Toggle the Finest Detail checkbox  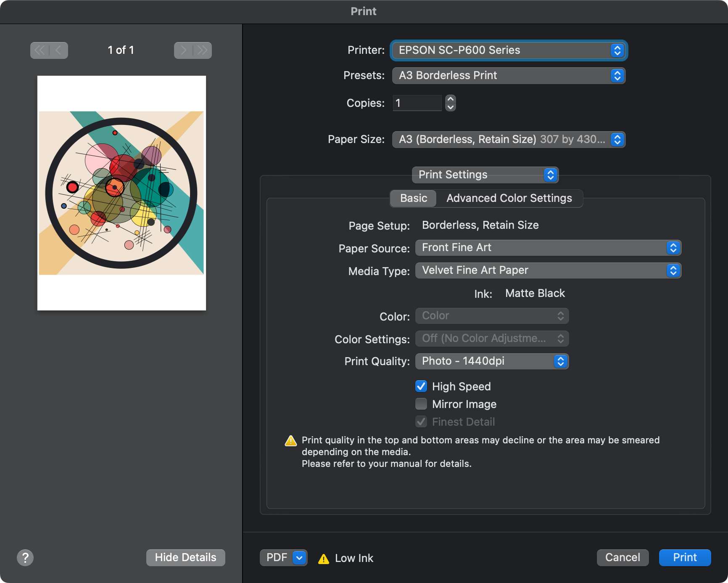[421, 421]
